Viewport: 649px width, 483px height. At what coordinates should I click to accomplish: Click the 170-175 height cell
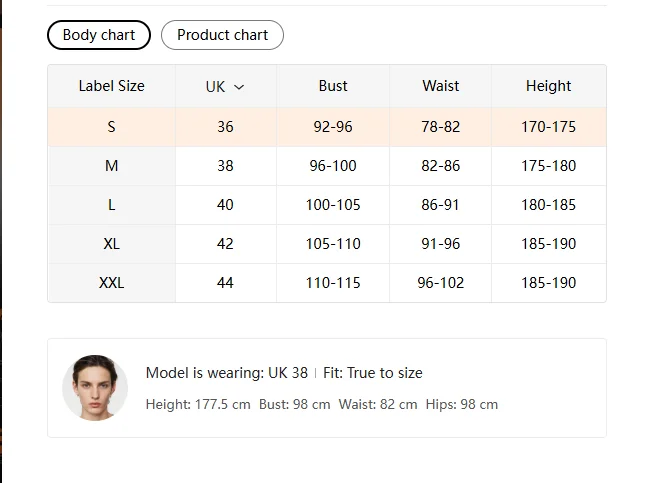point(548,127)
